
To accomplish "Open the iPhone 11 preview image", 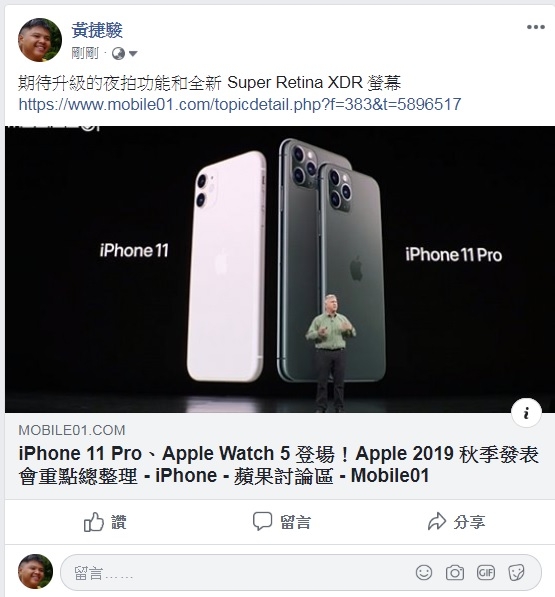I will [280, 269].
